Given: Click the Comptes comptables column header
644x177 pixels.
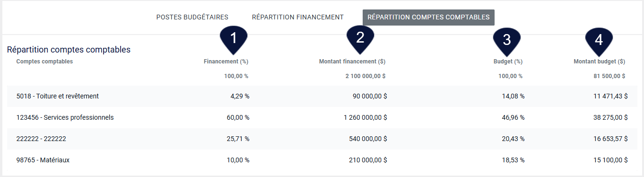Looking at the screenshot, I should click(x=44, y=61).
